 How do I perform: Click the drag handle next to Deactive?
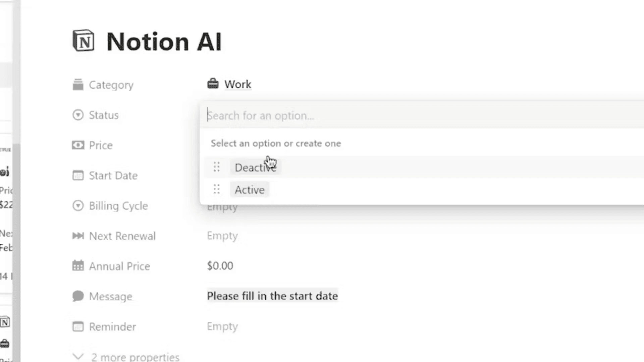coord(217,167)
